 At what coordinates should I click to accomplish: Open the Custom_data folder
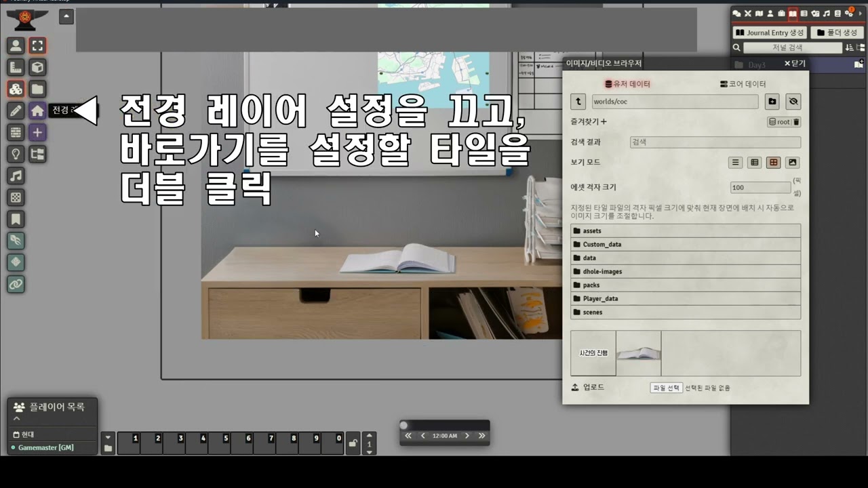point(686,245)
